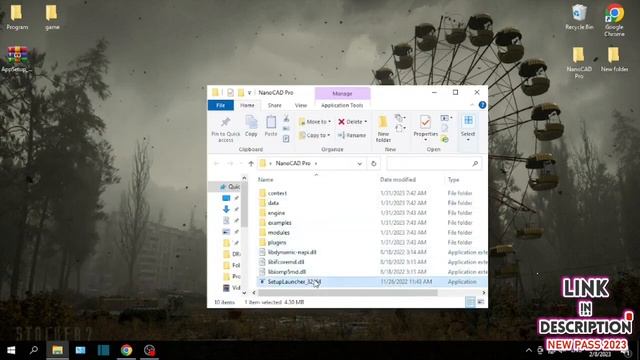Switch to Details view icon in status bar

470,302
